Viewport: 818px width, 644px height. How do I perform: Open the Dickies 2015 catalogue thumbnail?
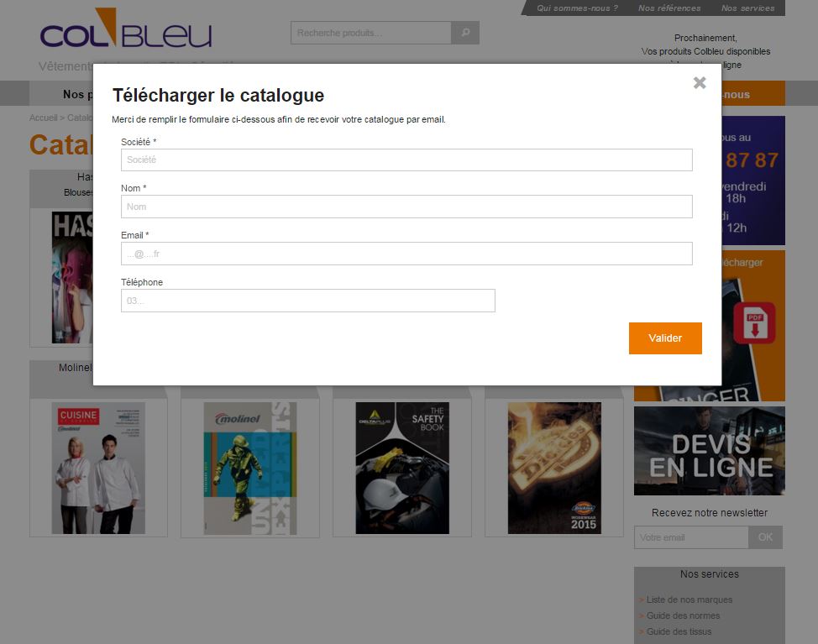(x=554, y=468)
